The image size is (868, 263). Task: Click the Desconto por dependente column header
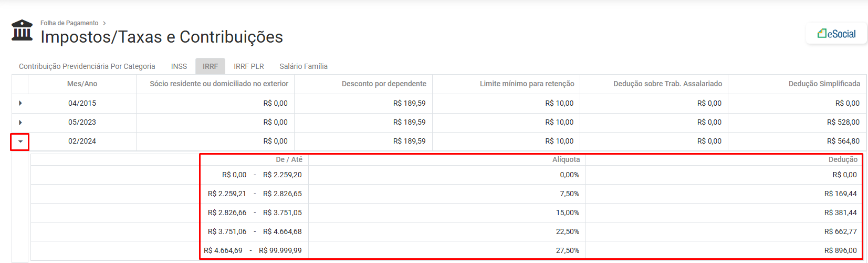(x=384, y=84)
